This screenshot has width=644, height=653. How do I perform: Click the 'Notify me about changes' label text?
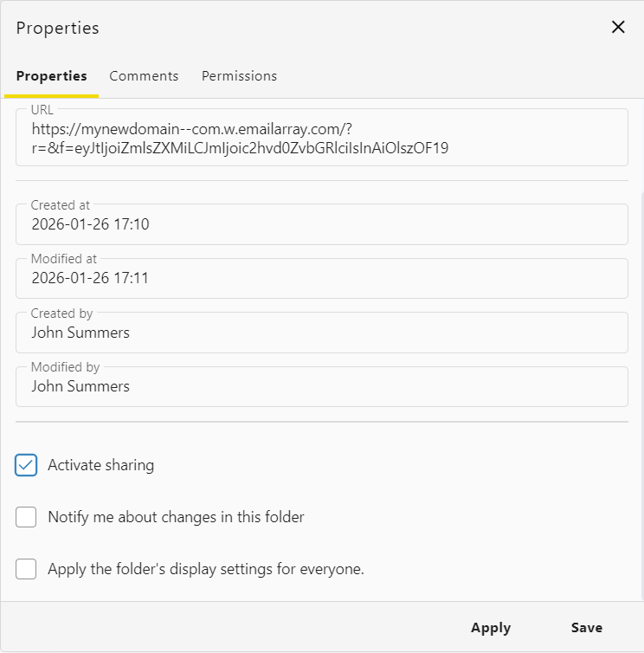click(x=176, y=517)
